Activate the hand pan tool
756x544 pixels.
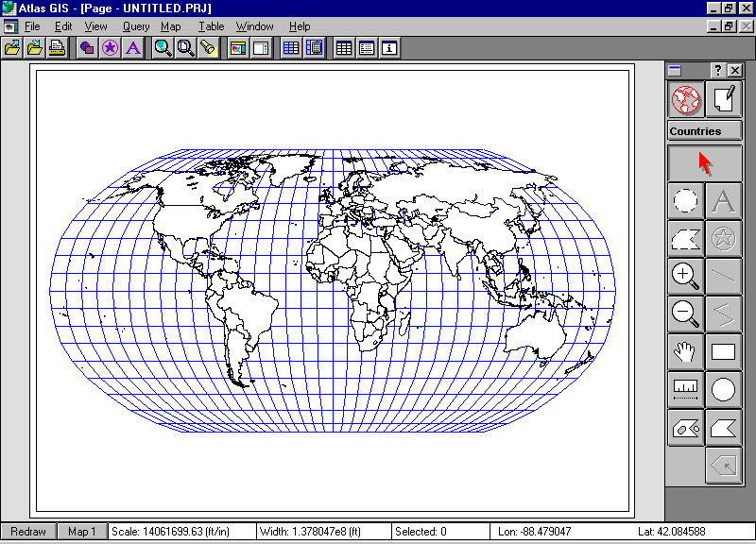[685, 352]
